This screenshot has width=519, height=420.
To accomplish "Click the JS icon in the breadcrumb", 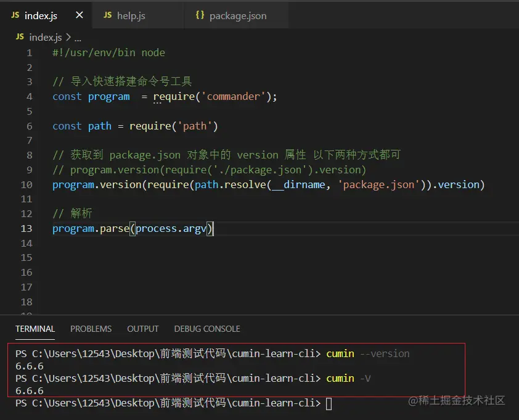I will click(20, 37).
